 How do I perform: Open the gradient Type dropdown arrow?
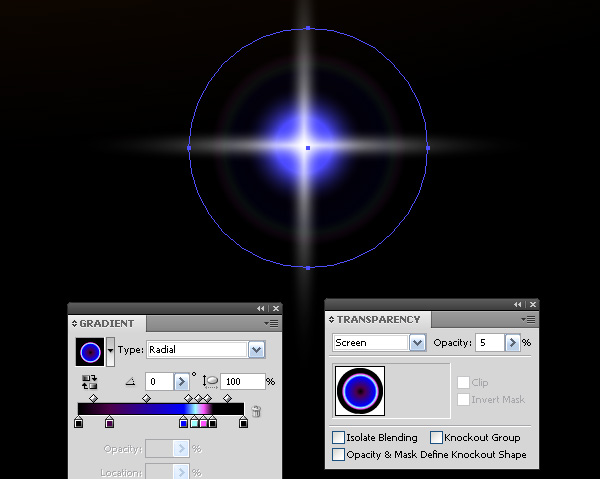256,350
